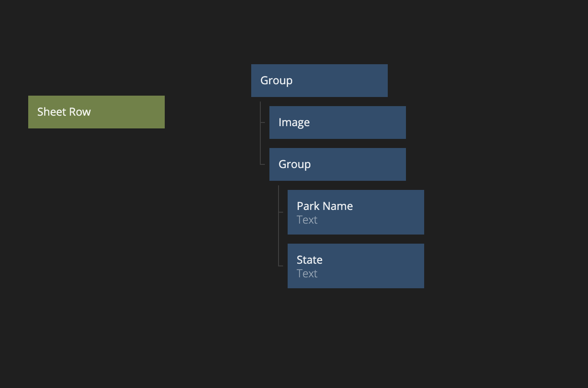The width and height of the screenshot is (588, 388).
Task: Click the 'State' title text
Action: (309, 260)
